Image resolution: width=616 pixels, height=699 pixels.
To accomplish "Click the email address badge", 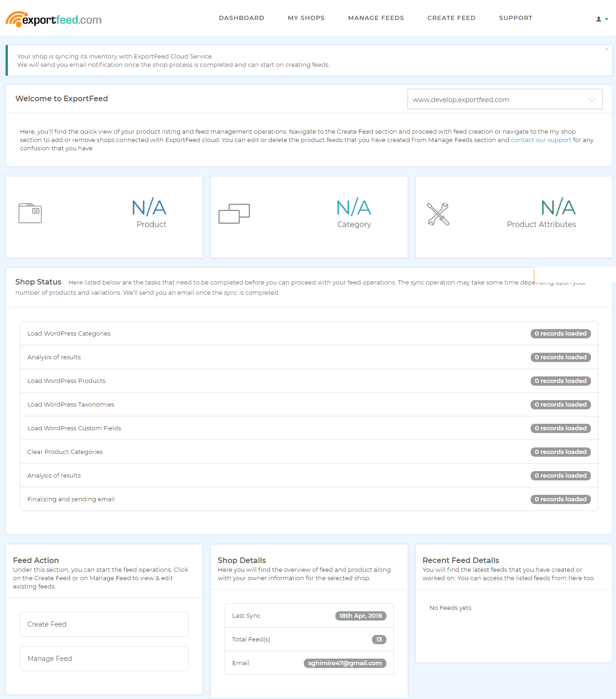I will click(345, 663).
